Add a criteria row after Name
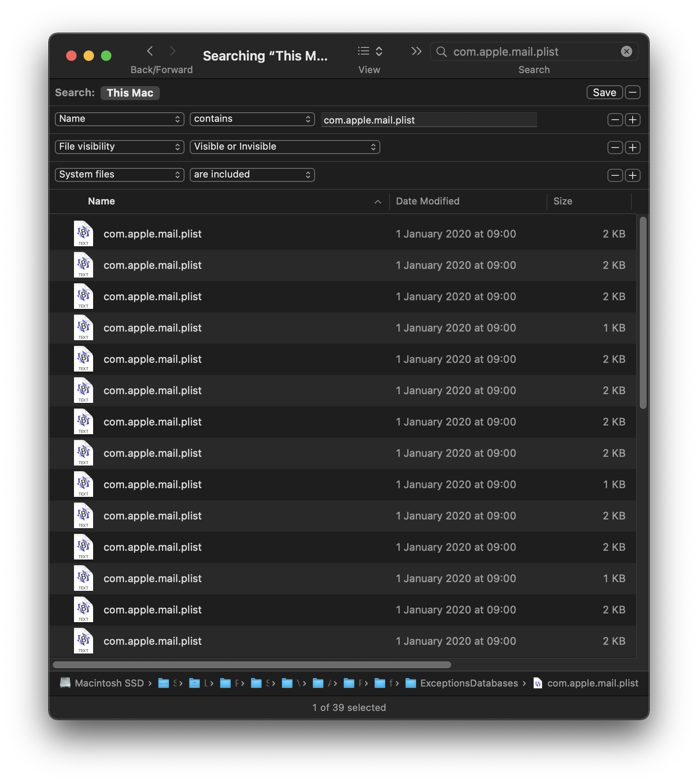 click(x=633, y=120)
